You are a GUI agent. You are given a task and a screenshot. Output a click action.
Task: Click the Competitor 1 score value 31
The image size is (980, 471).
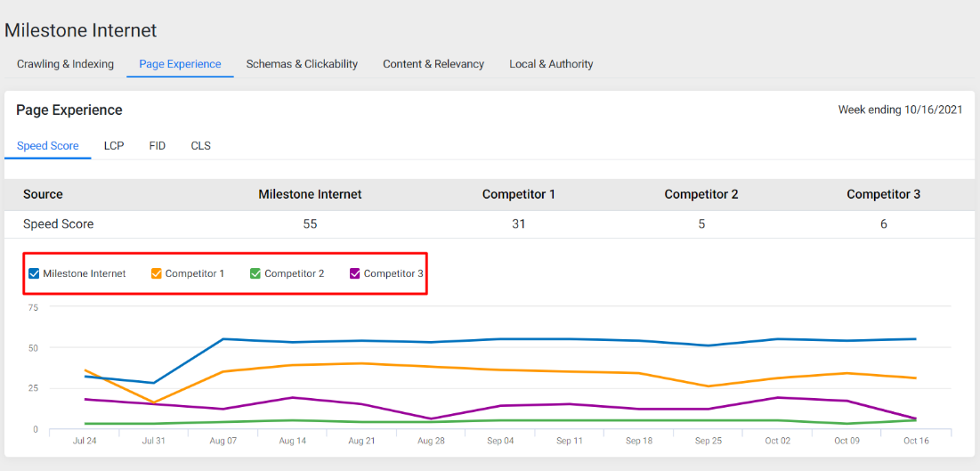[x=519, y=224]
